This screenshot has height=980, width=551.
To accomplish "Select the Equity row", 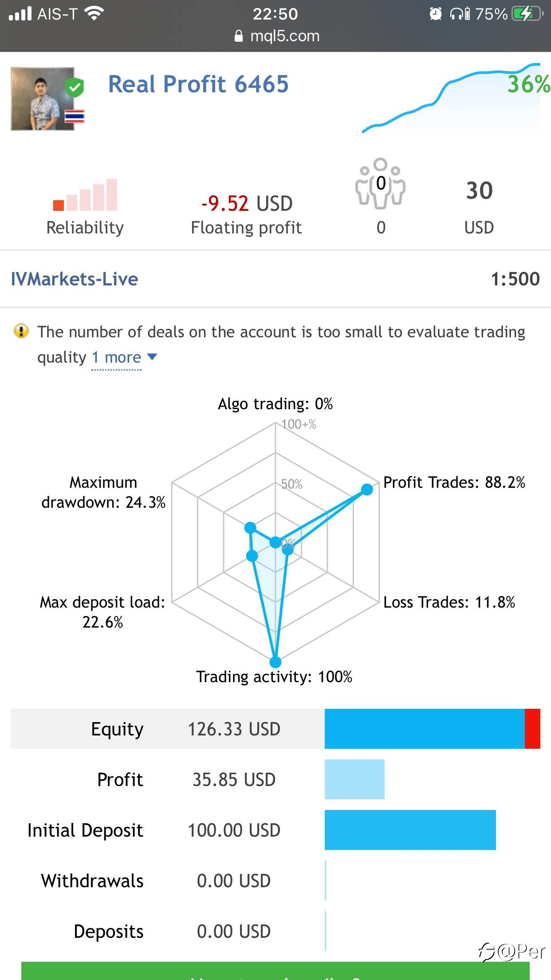I will pos(275,729).
